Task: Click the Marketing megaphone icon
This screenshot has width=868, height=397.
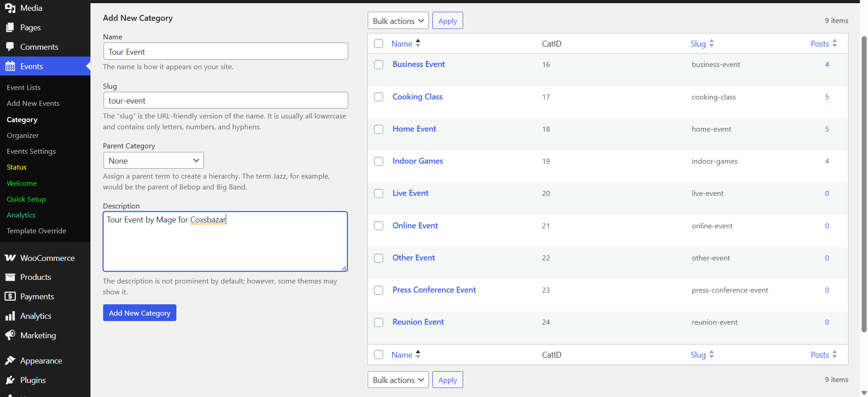Action: 10,336
